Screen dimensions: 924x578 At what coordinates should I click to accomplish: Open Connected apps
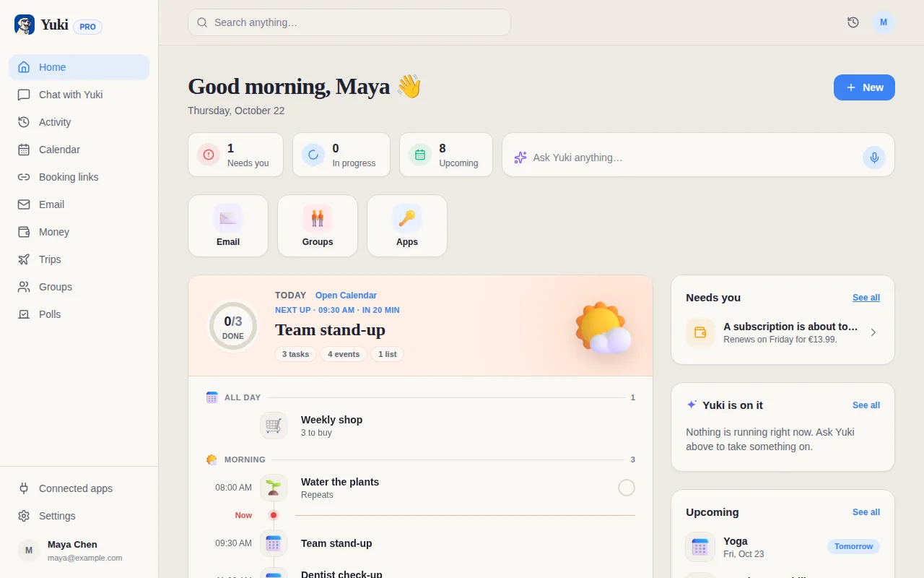[x=79, y=488]
